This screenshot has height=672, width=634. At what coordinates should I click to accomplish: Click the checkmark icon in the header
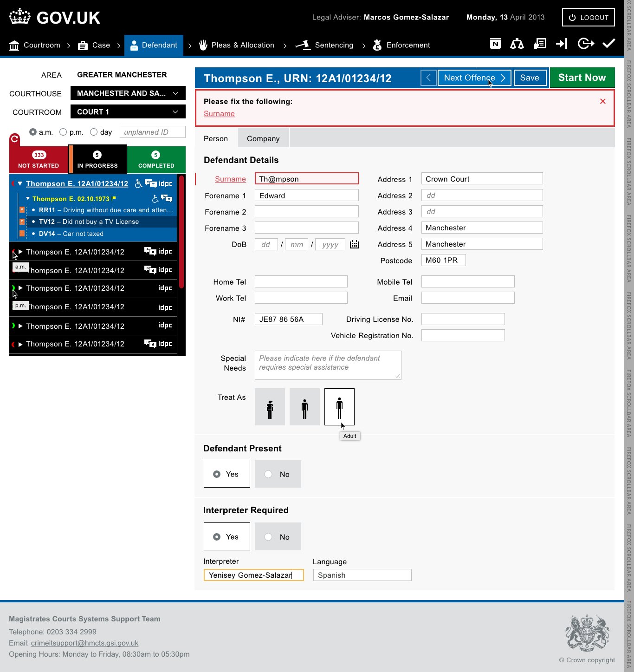pyautogui.click(x=608, y=43)
